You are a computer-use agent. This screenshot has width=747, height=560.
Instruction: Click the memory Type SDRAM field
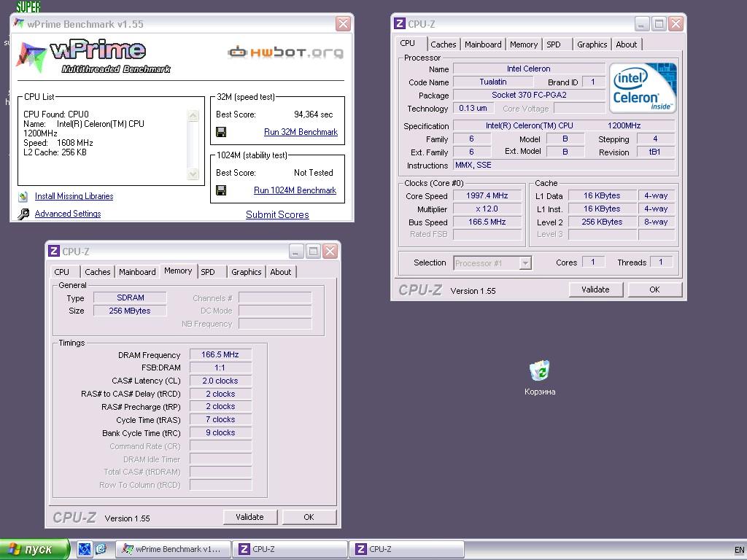130,297
